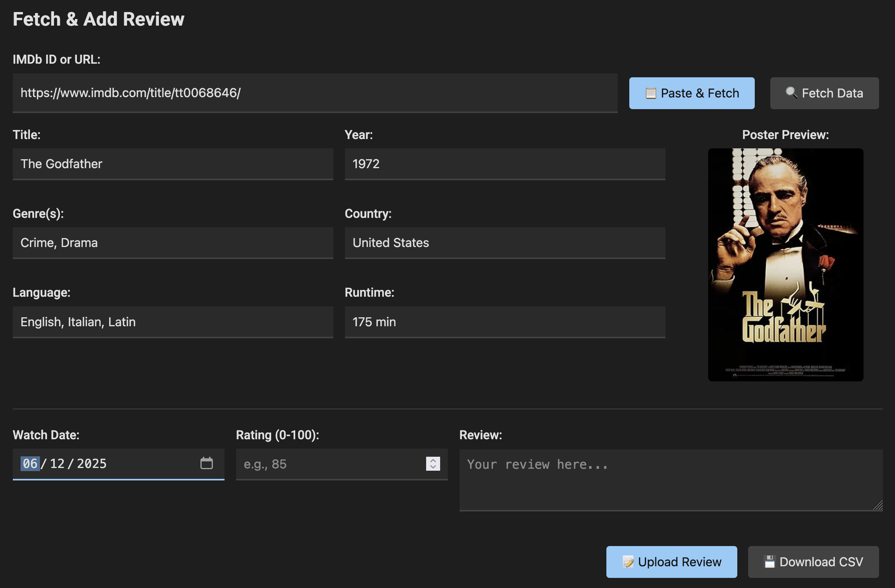Image resolution: width=895 pixels, height=588 pixels.
Task: Click the Runtime field showing 175 min
Action: click(x=505, y=322)
